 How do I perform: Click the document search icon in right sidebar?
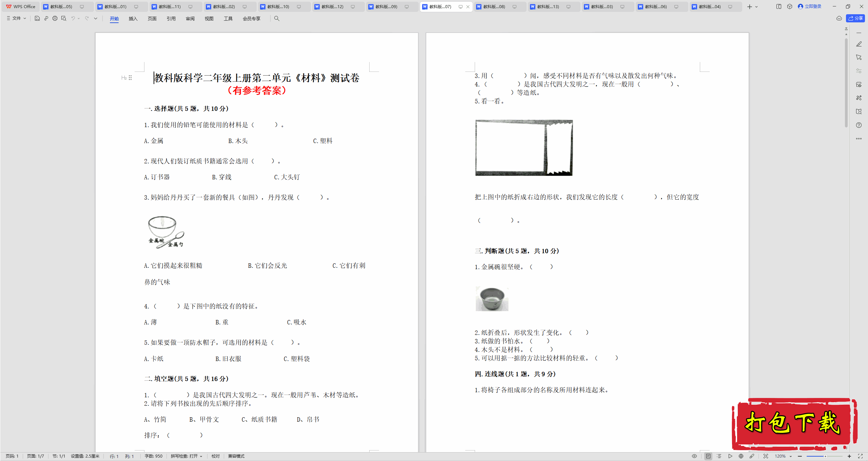point(859,112)
